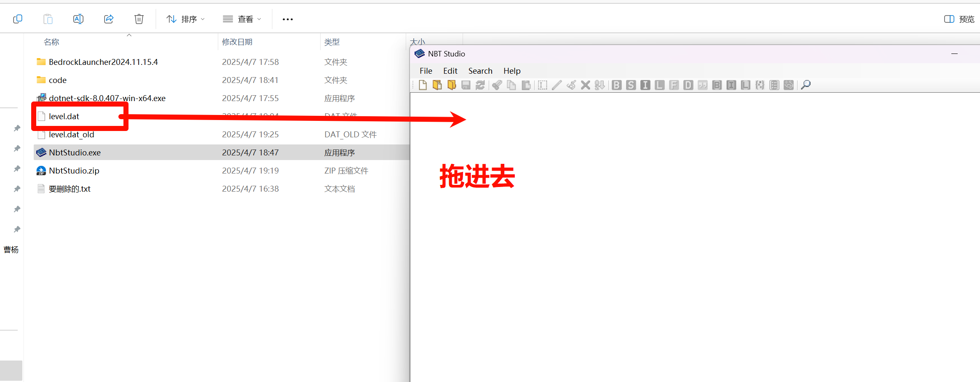Viewport: 980px width, 382px height.
Task: Open the Sort dropdown (排序)
Action: pyautogui.click(x=186, y=19)
